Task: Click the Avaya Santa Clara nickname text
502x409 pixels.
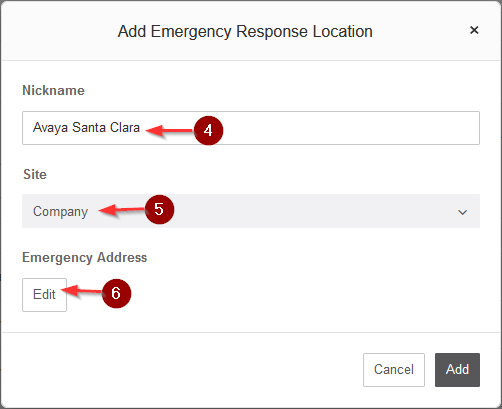Action: tap(86, 128)
